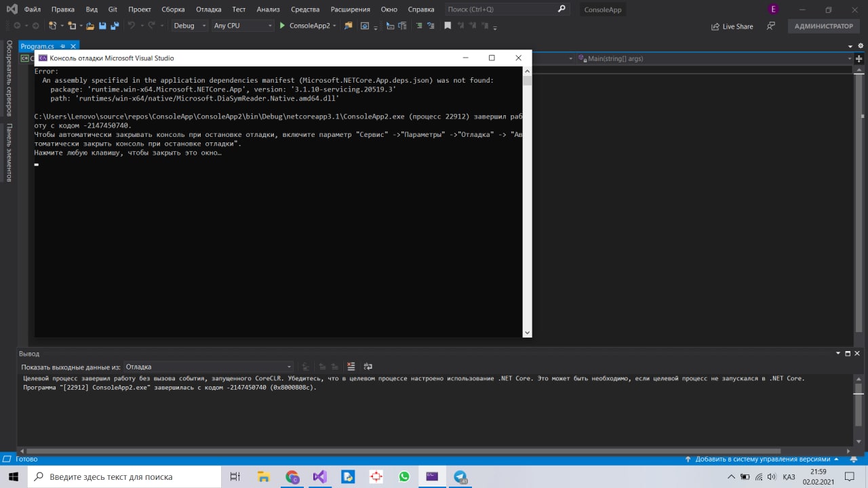Click the user account avatar E
868x488 pixels.
point(773,9)
